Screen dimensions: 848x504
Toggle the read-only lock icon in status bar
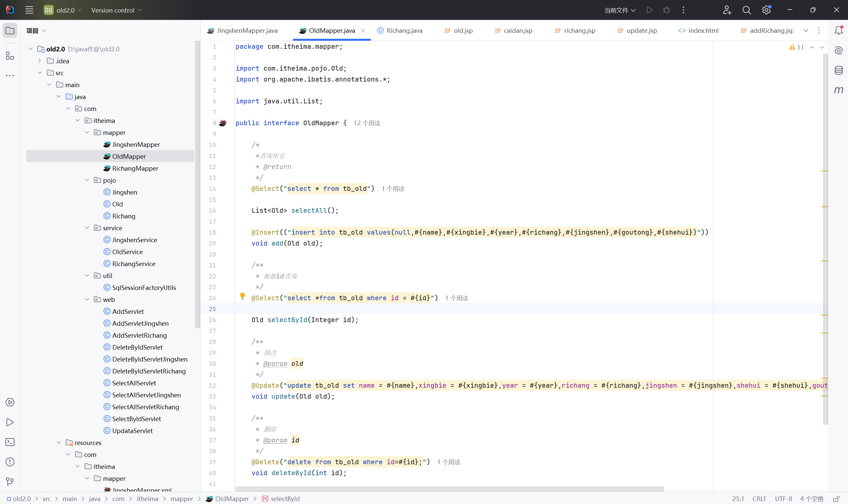[836, 499]
